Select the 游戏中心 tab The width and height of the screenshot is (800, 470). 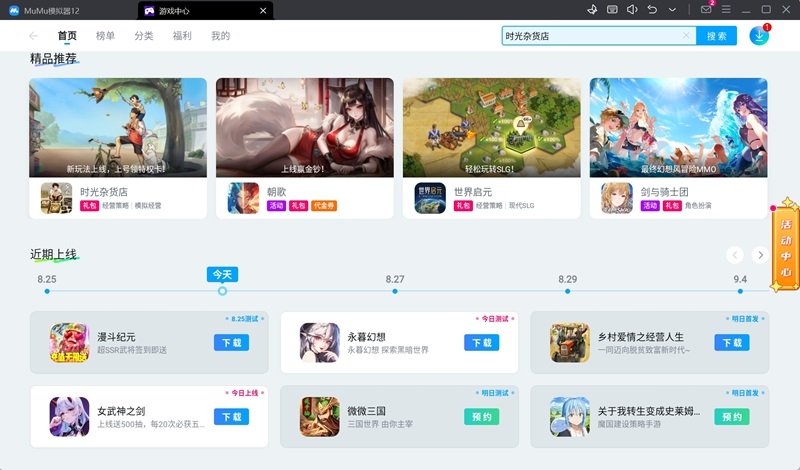click(x=205, y=10)
